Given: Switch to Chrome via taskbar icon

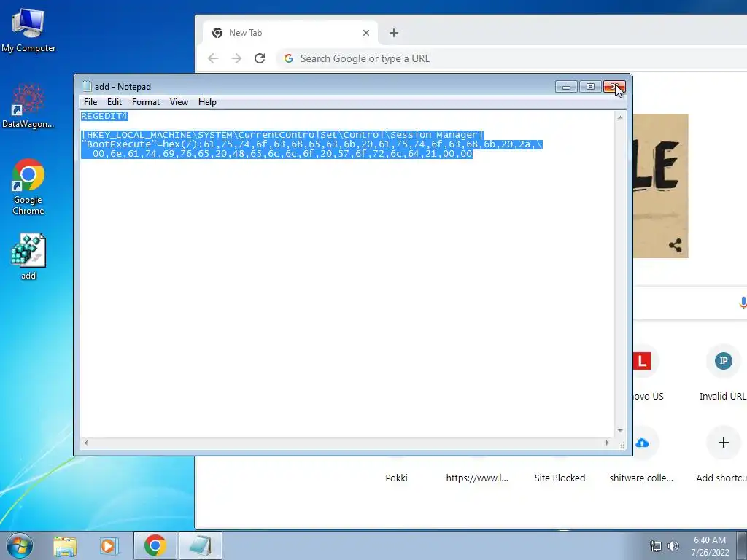Looking at the screenshot, I should click(155, 545).
